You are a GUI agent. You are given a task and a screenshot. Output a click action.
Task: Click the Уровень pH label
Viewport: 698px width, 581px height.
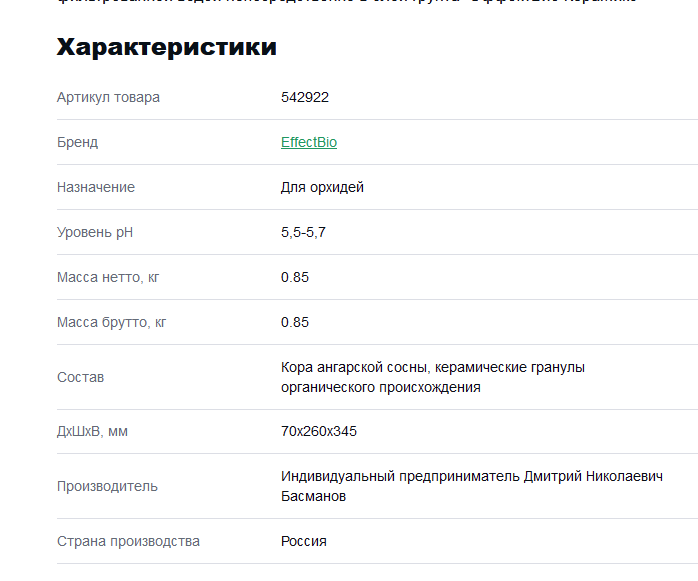(95, 232)
